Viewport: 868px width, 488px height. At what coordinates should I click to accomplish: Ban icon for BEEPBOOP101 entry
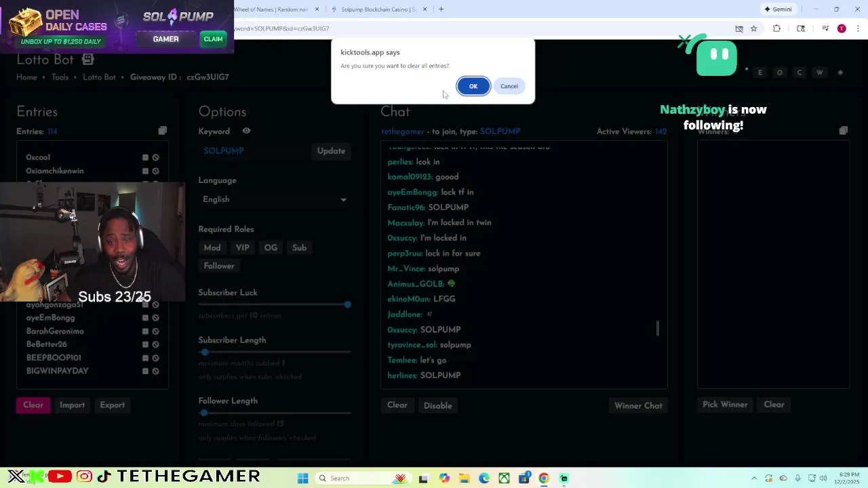pyautogui.click(x=155, y=358)
